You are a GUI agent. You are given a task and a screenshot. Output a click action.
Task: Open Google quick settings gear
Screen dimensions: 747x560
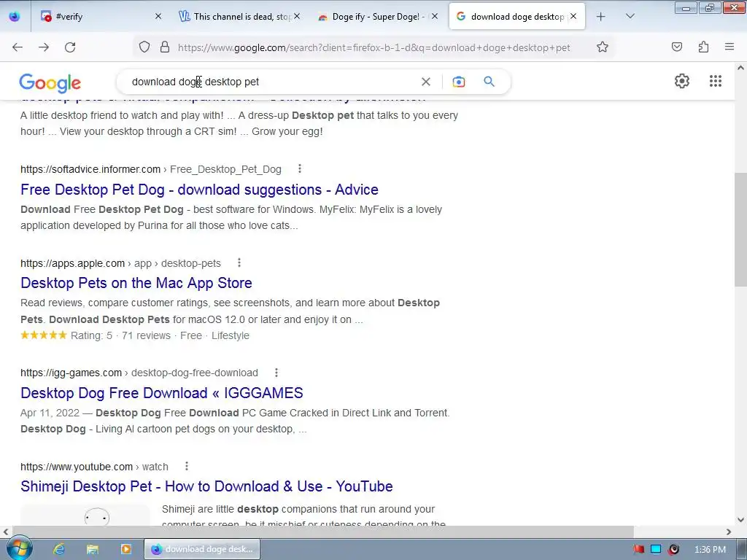pyautogui.click(x=682, y=81)
